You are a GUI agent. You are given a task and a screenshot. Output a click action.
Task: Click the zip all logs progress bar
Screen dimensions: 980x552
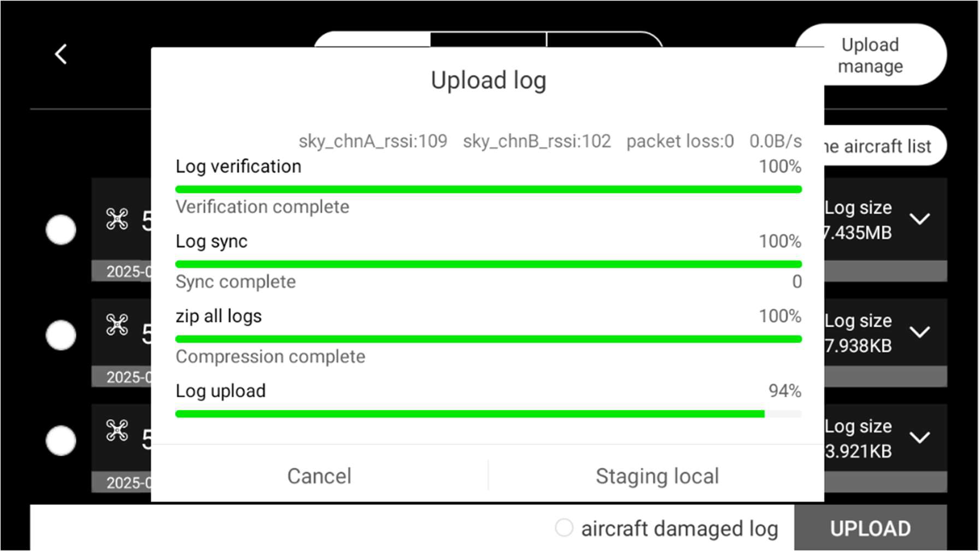[x=488, y=339]
